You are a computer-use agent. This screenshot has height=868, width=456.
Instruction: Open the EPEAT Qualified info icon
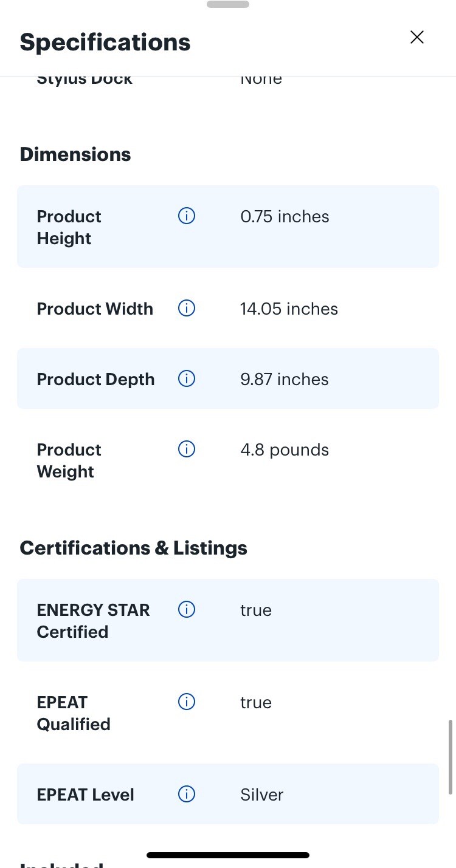click(x=187, y=702)
